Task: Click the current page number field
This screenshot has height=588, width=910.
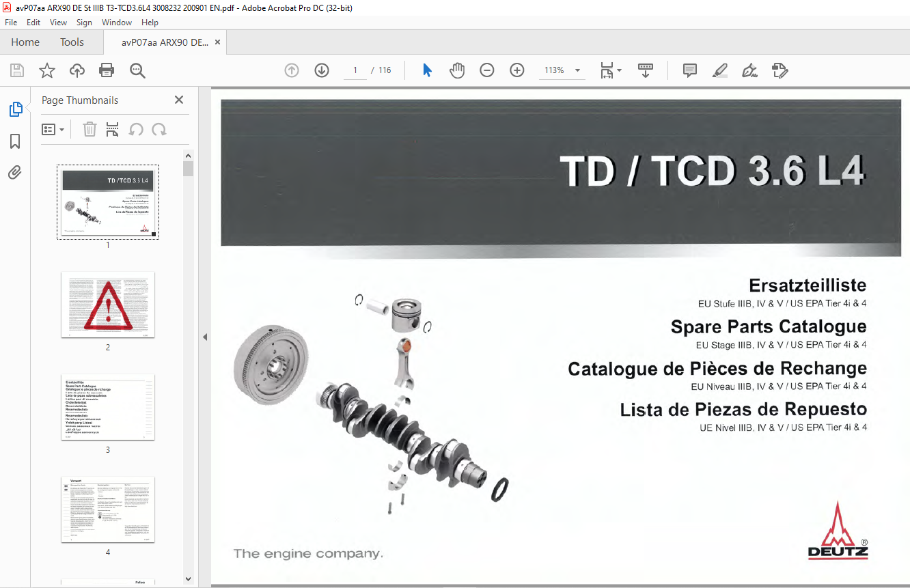Action: (355, 70)
